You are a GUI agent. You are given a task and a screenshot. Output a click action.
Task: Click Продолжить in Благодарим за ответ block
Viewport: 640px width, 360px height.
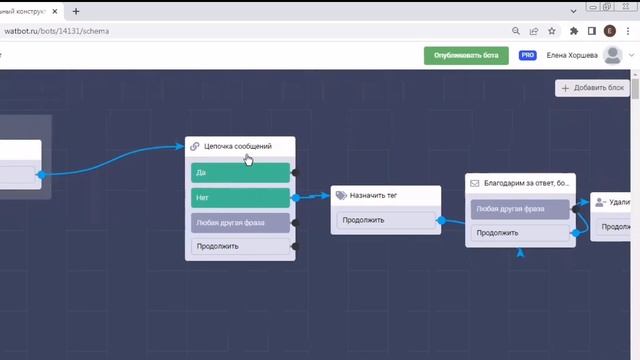click(x=520, y=233)
